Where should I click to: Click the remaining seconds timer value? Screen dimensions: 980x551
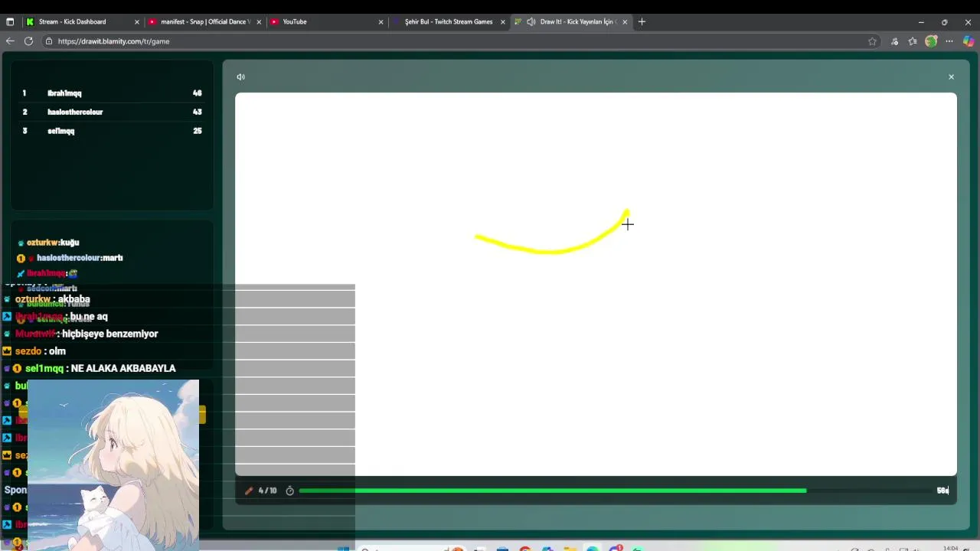[942, 491]
